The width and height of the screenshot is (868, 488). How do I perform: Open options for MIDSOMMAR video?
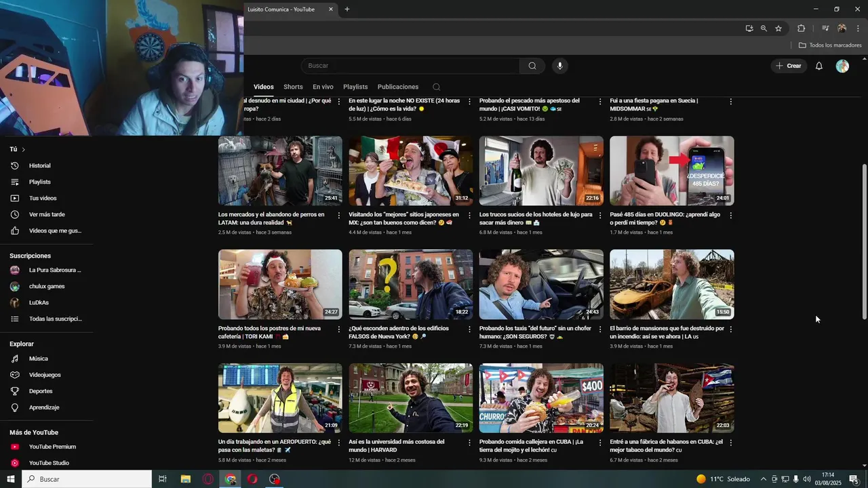[x=730, y=102]
